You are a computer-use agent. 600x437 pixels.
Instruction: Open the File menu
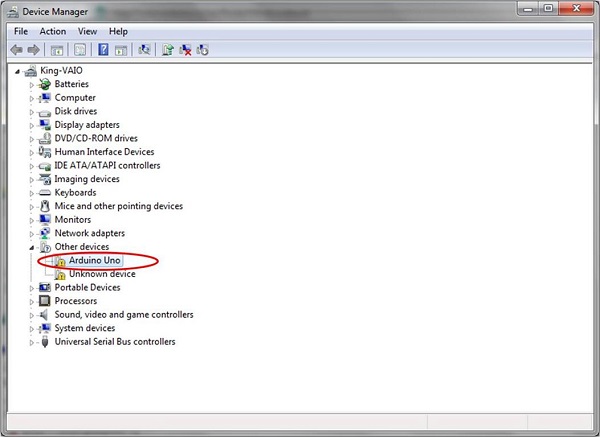coord(21,31)
